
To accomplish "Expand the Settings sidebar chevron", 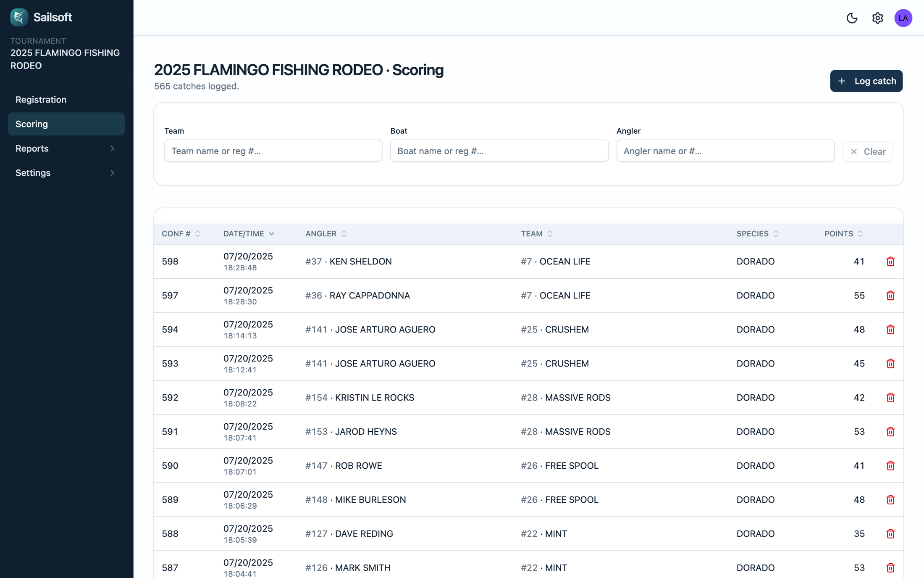I will [x=112, y=173].
